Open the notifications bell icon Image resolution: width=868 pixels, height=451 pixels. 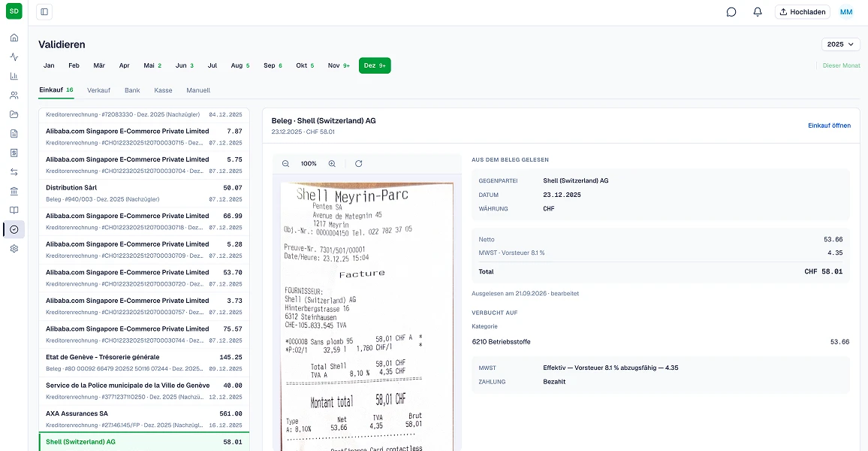click(x=758, y=11)
